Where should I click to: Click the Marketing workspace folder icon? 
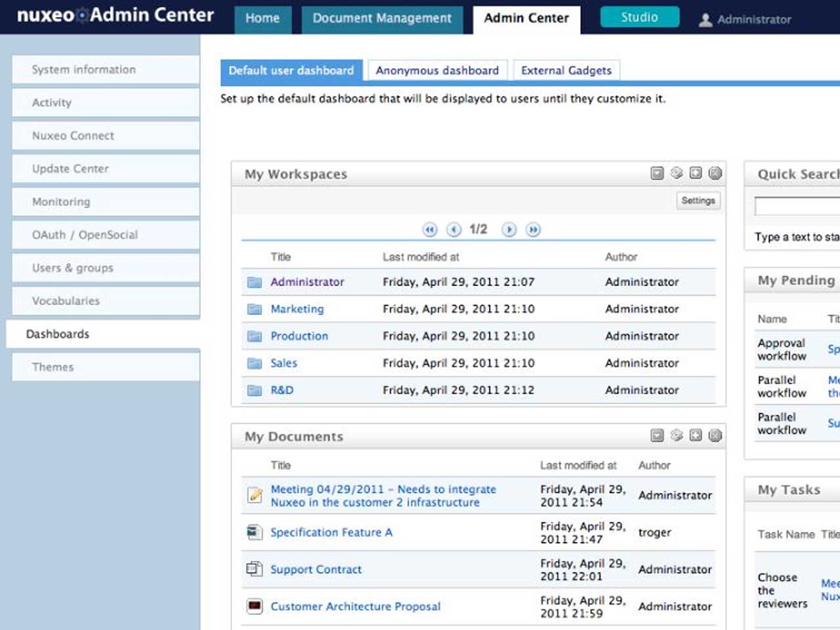pos(255,309)
